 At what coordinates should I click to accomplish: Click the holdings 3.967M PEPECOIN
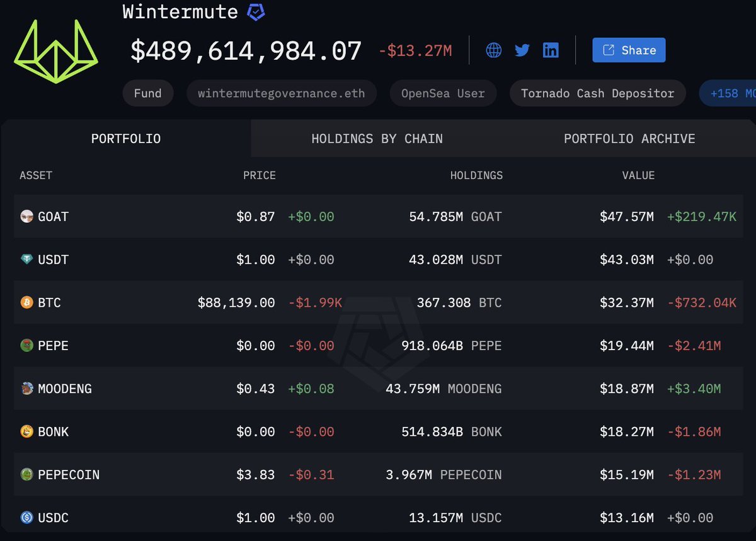444,474
